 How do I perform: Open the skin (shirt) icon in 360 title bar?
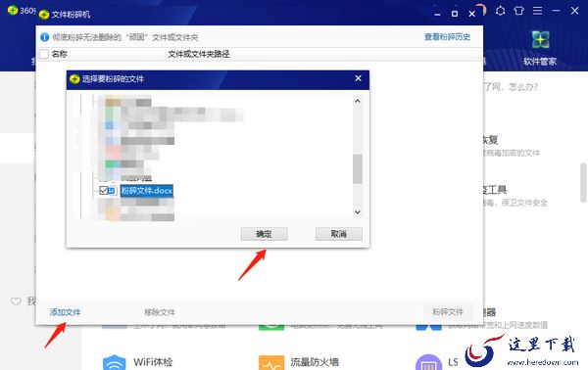coord(519,11)
